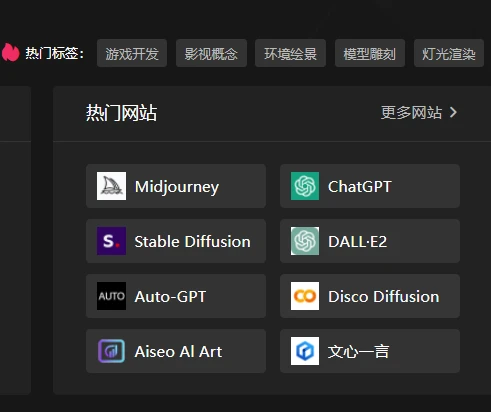Open the Disco Diffusion site label
The width and height of the screenshot is (491, 412).
384,296
